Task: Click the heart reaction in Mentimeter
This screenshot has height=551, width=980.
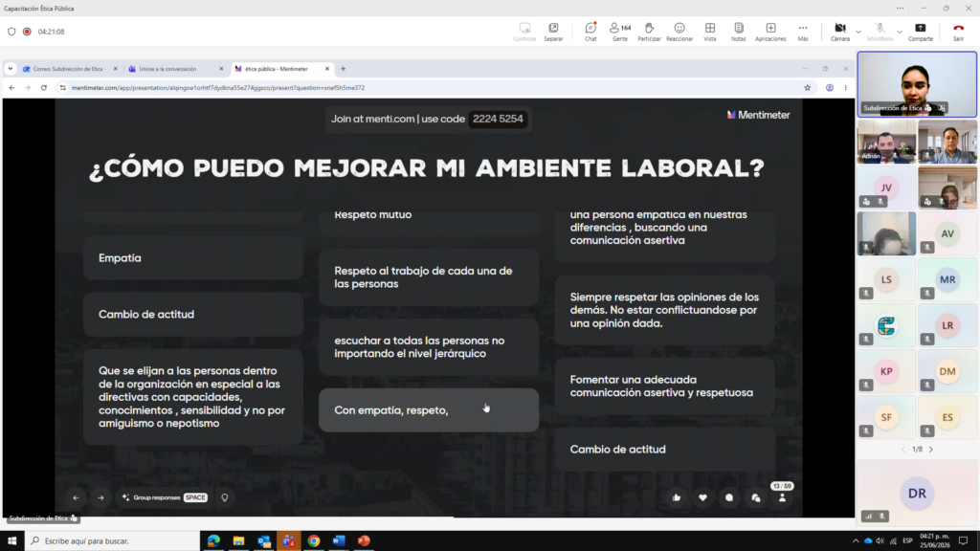Action: [702, 497]
